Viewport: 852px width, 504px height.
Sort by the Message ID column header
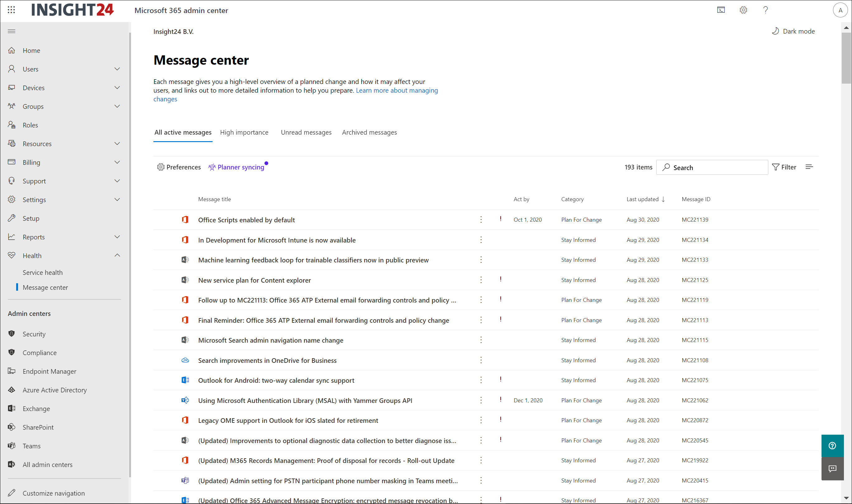pyautogui.click(x=696, y=199)
